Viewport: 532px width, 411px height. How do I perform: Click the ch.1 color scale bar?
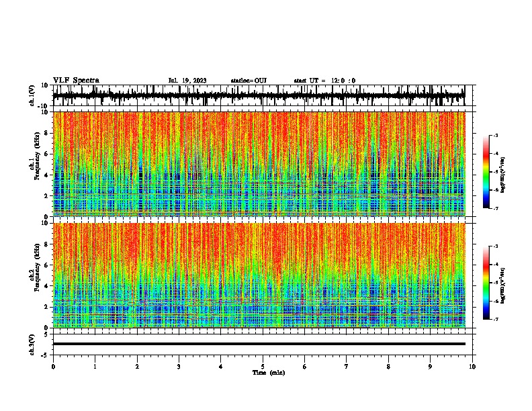(486, 171)
